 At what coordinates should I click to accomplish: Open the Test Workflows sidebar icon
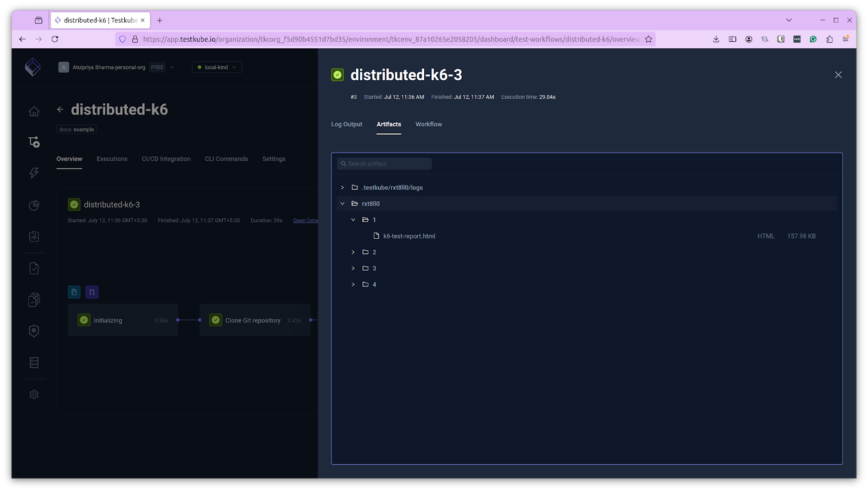point(34,142)
